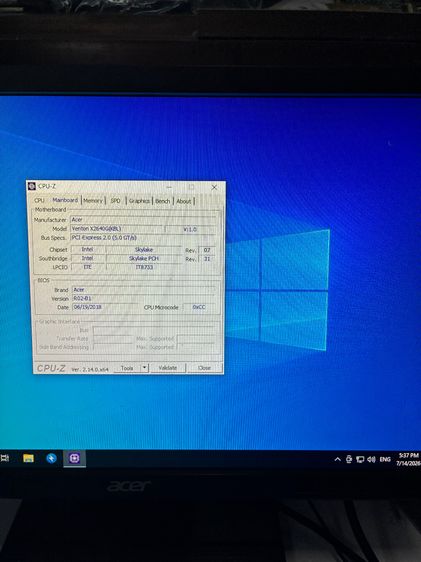The width and height of the screenshot is (421, 562).
Task: Open the Memory tab
Action: tap(93, 201)
